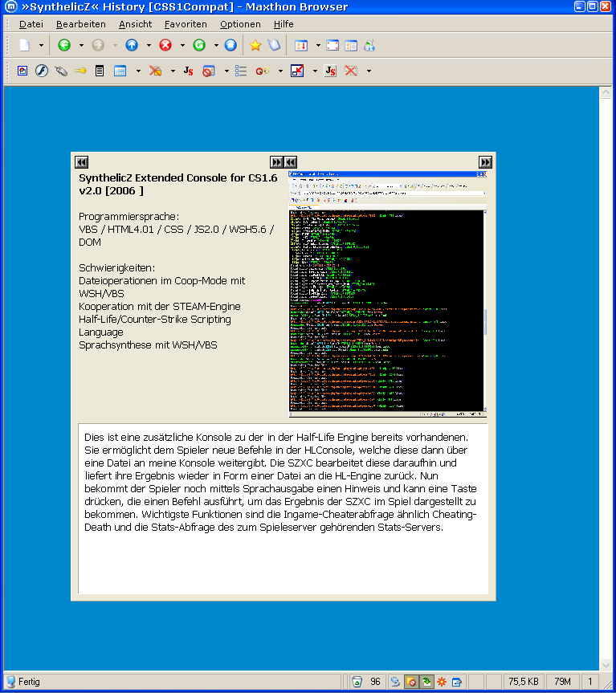
Task: Click the window with red arrow icon
Action: coord(297,71)
